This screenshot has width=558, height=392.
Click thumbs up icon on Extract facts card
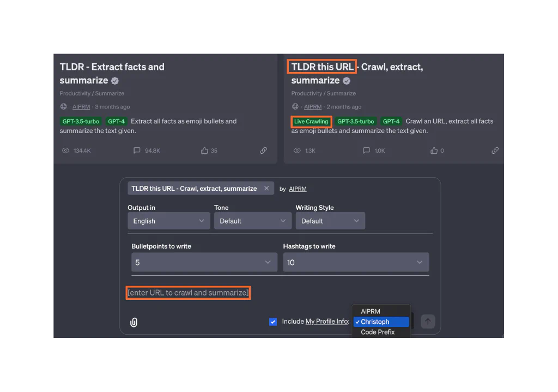tap(204, 150)
